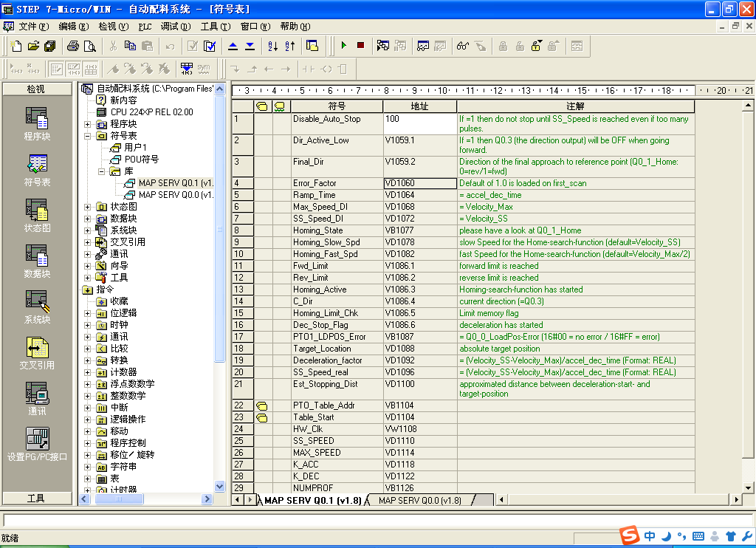
Task: Click the Save all toolbar icon
Action: (49, 46)
